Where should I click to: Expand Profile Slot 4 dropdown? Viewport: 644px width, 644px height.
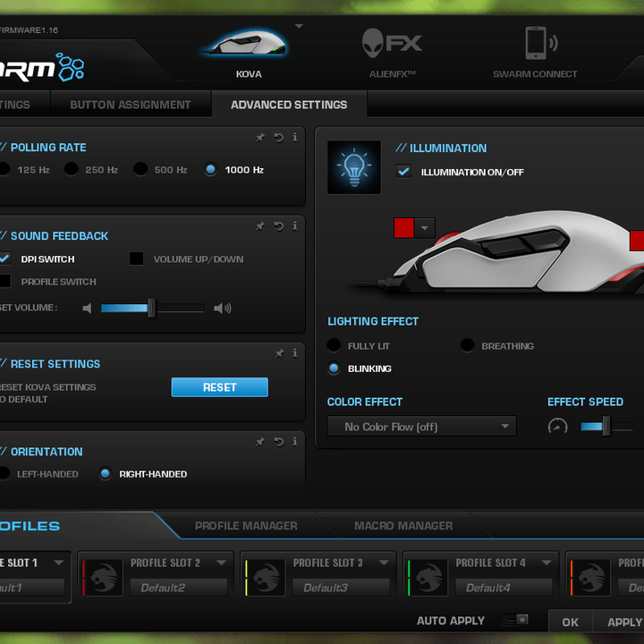[x=547, y=563]
